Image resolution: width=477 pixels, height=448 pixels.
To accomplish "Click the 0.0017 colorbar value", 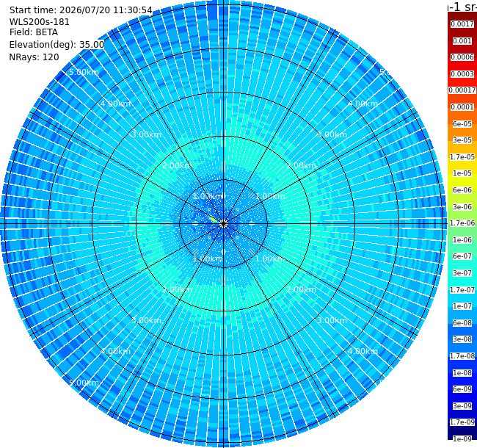I will click(x=462, y=24).
